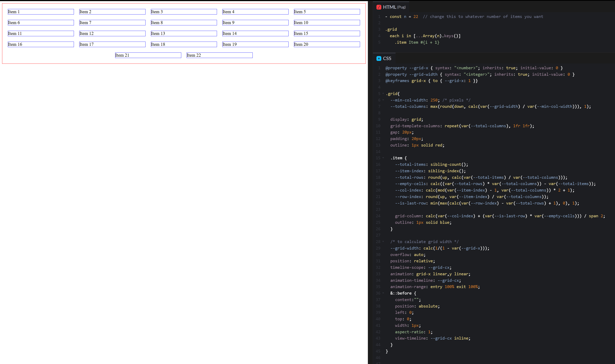Select the CSS editor tab label
The width and height of the screenshot is (615, 364).
point(387,58)
